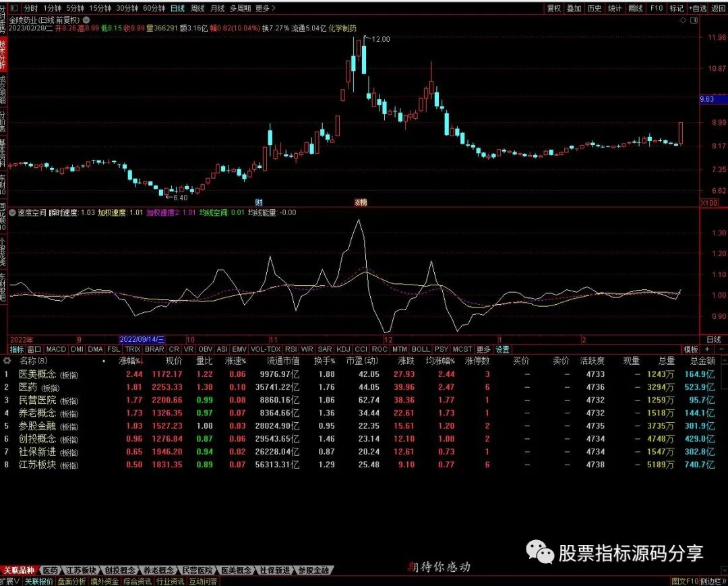Switch to the 15分钟 timeframe
This screenshot has height=586, width=728.
tap(100, 8)
